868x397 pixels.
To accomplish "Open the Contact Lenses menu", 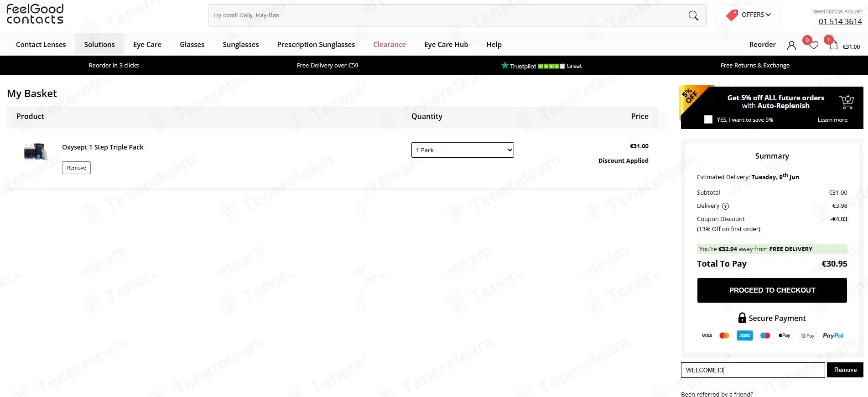I will tap(41, 44).
